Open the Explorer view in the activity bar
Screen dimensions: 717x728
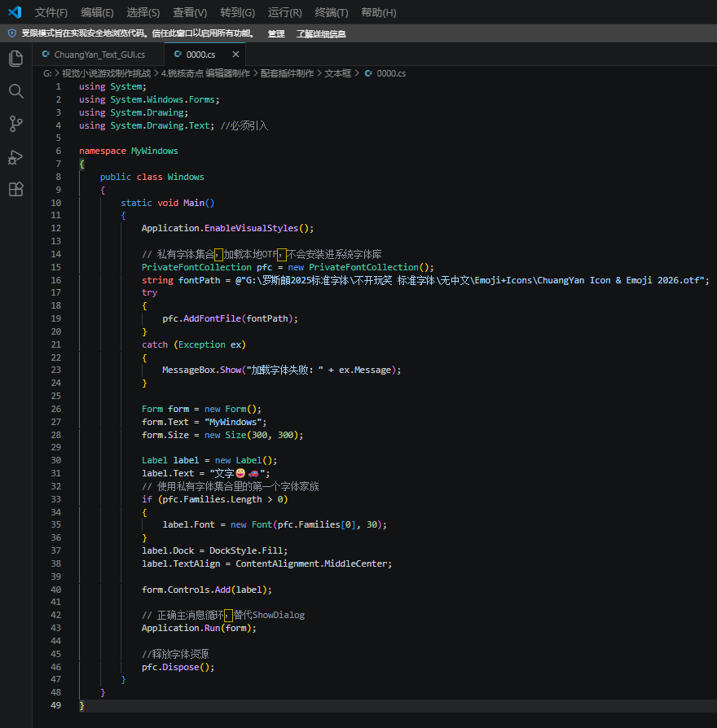(15, 59)
